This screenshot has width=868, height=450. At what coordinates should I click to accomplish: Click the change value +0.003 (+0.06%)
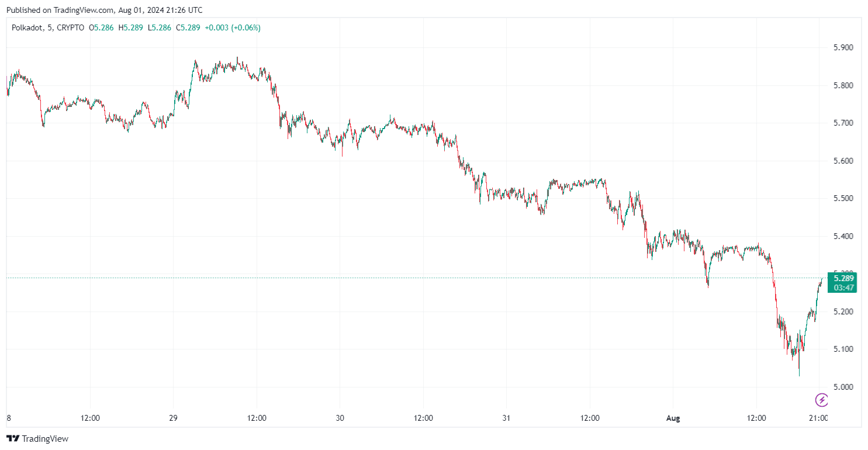(233, 27)
